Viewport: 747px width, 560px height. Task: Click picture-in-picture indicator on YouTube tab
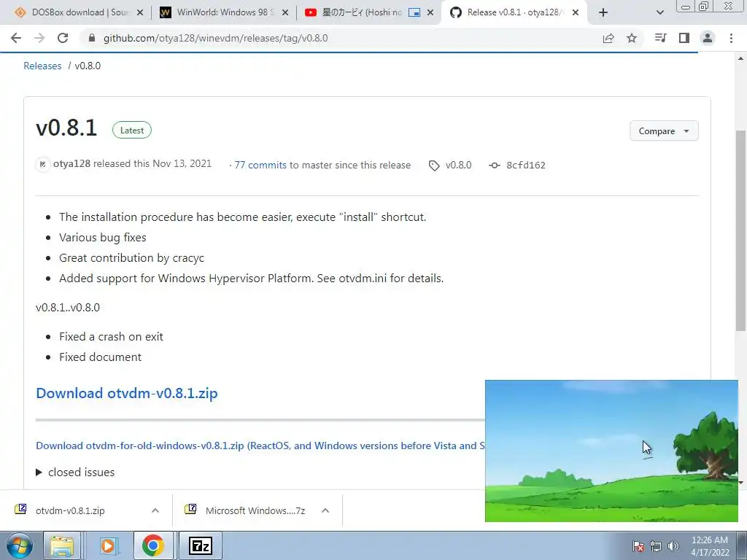click(x=414, y=13)
